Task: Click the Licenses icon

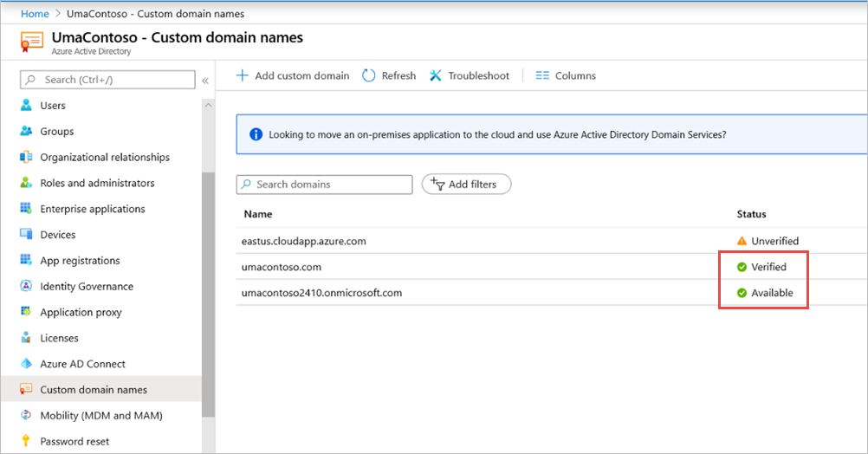Action: [26, 338]
